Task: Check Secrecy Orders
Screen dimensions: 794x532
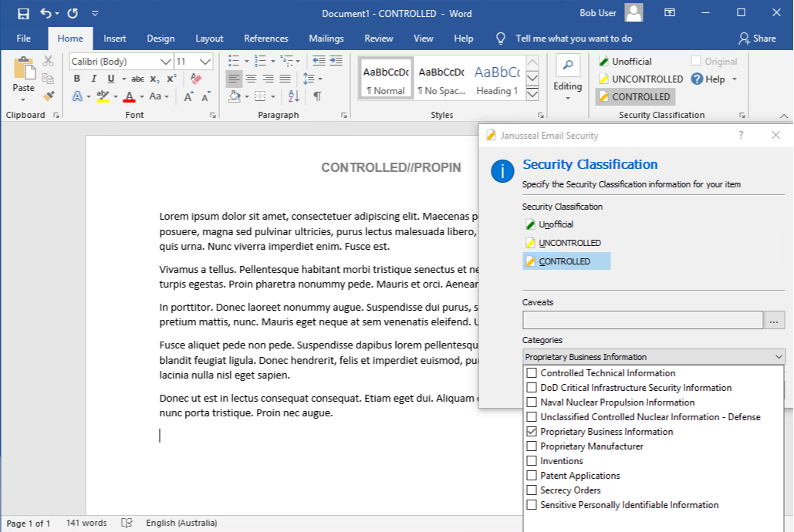Action: 531,490
